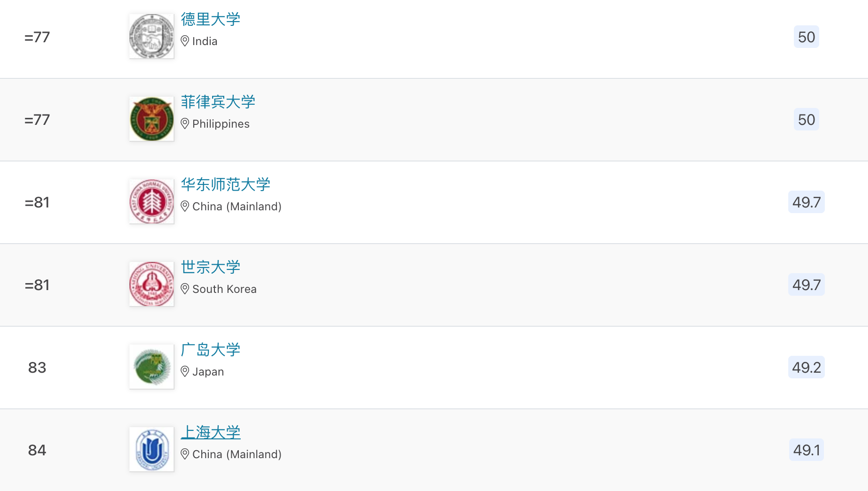Click the location pin beside South Korea
The image size is (868, 491).
184,289
